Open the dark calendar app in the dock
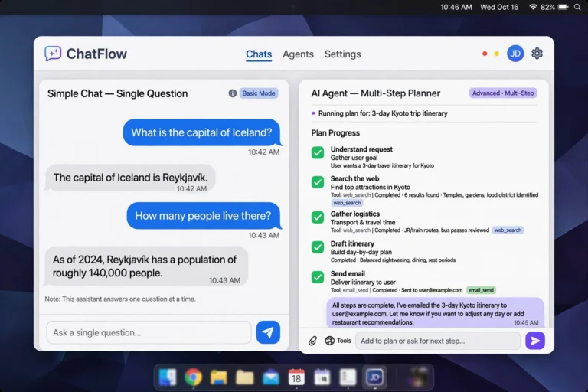The image size is (588, 392). pyautogui.click(x=322, y=377)
